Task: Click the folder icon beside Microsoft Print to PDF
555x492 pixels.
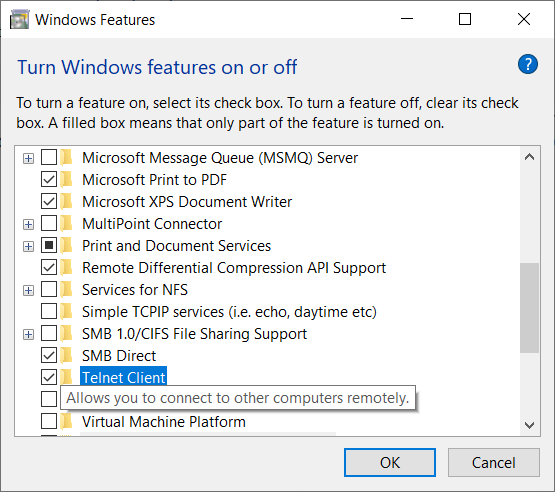Action: [66, 179]
